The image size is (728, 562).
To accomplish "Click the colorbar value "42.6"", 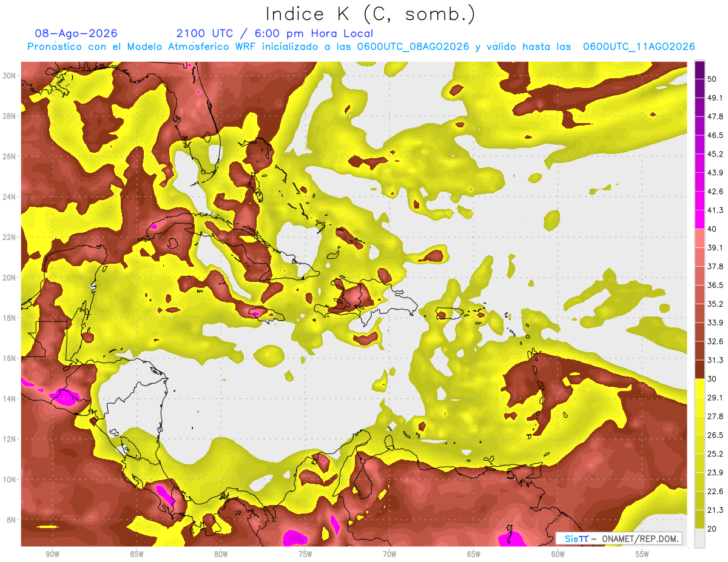I will [716, 192].
